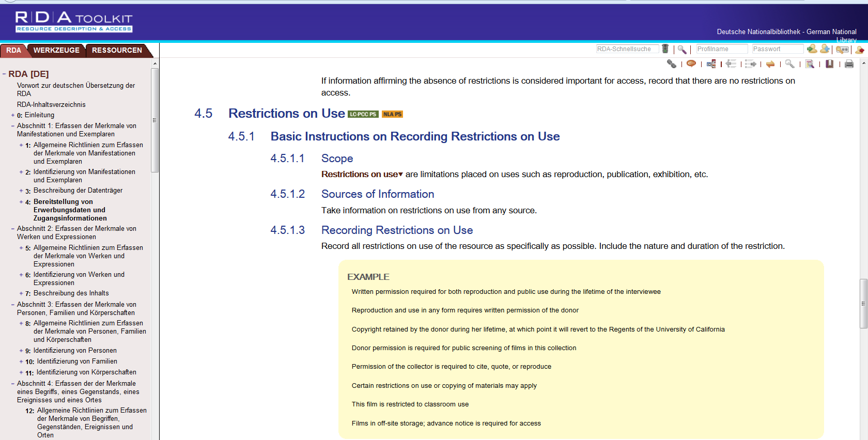Click the share/sync table of contents icon
Image resolution: width=868 pixels, height=440 pixels.
click(711, 64)
